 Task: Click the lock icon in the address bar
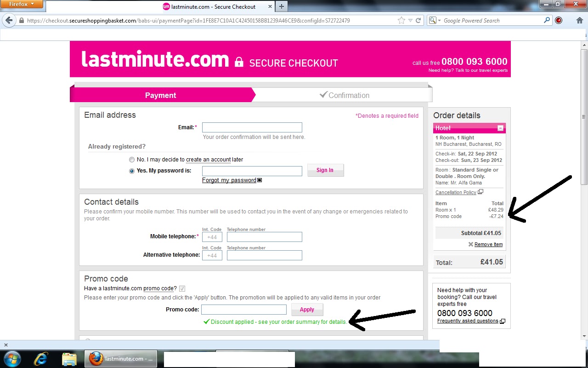coord(21,21)
